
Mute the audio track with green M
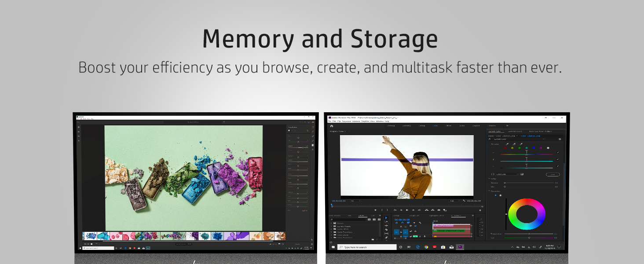click(415, 236)
